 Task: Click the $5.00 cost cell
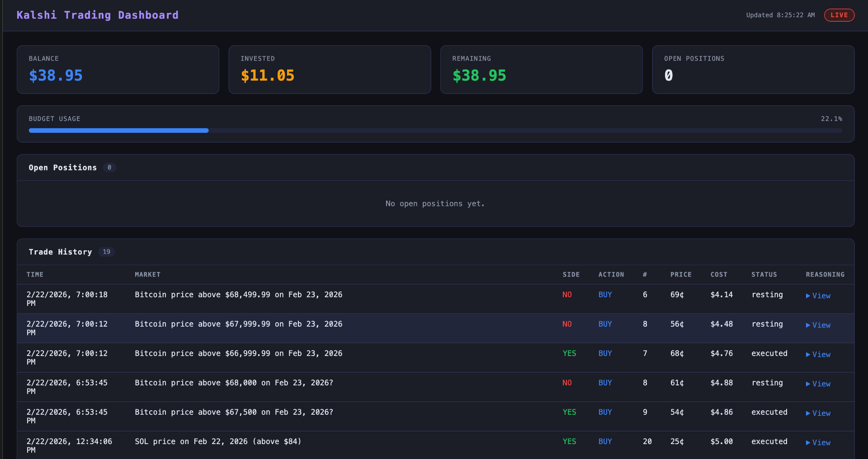(722, 441)
